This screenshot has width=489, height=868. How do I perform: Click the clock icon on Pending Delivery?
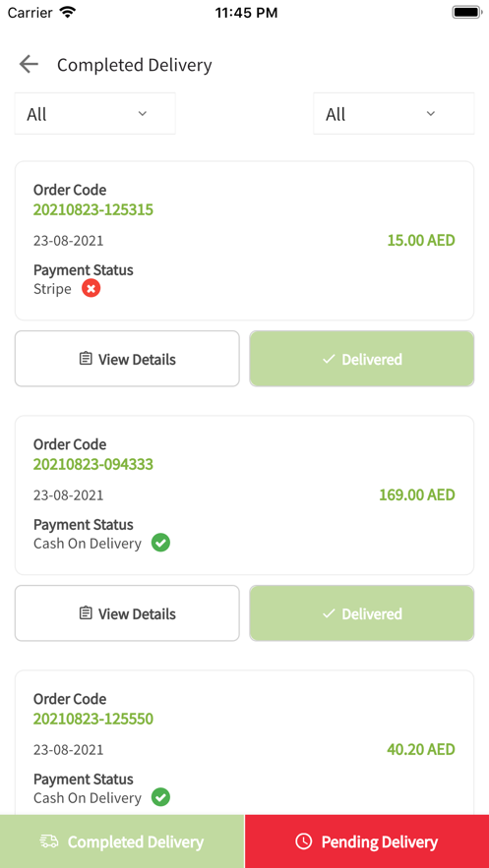pos(303,841)
